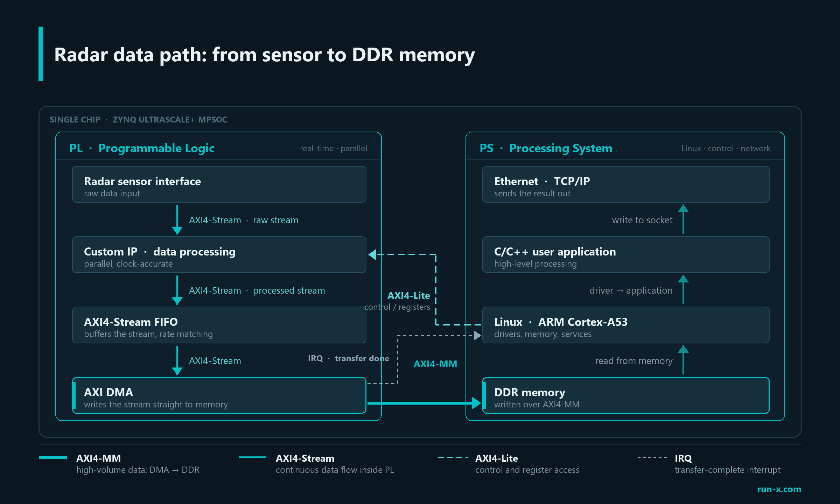Screen dimensions: 840x504
Task: Click 'high-volume data: DMA → DDR' legend text
Action: (138, 470)
